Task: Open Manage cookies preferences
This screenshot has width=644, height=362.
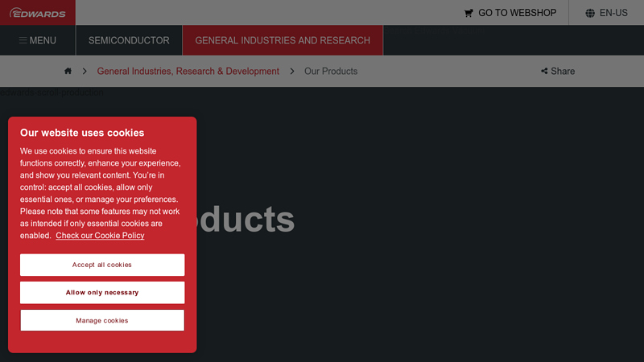Action: pos(102,320)
